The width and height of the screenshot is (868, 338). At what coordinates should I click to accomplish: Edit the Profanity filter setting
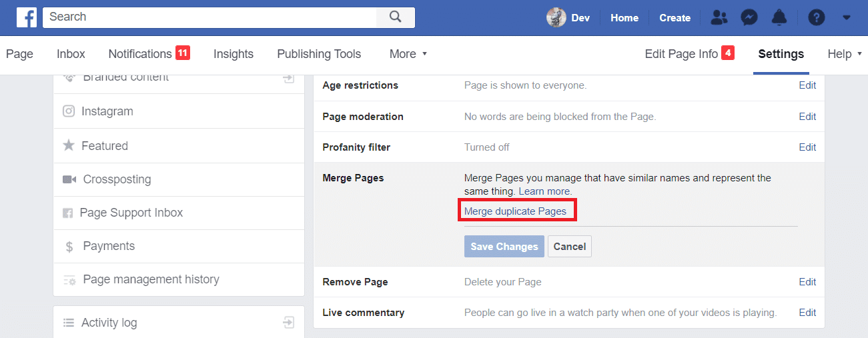point(807,147)
